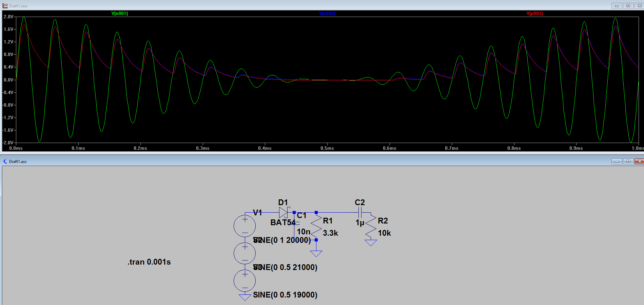Select the green V(n001) trace label
644x305 pixels.
(120, 14)
